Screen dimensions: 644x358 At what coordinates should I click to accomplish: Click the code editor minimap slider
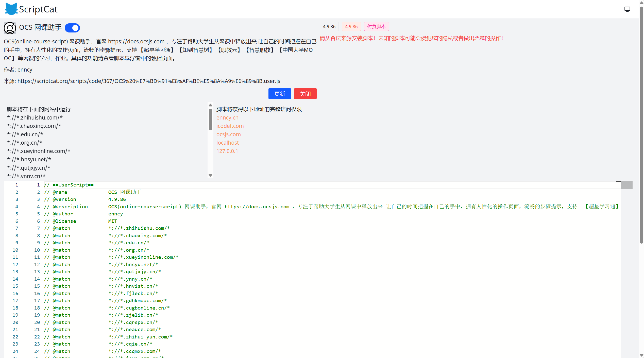click(x=626, y=185)
